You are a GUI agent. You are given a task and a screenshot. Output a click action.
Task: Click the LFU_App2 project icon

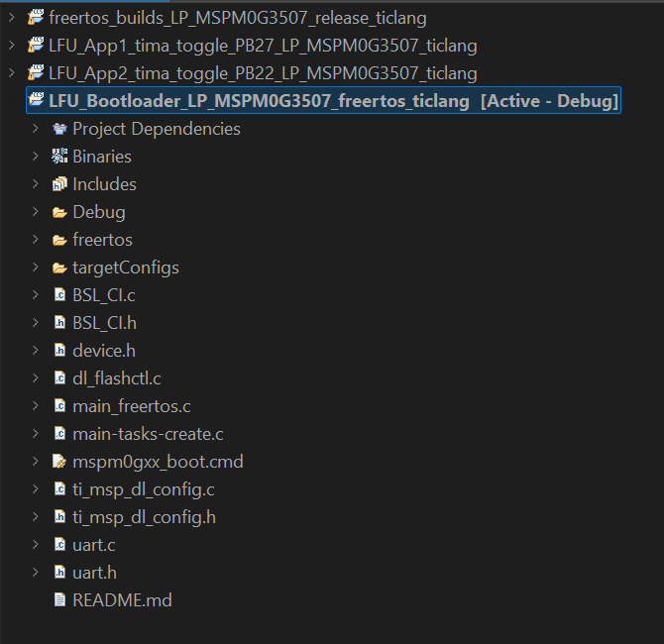[x=36, y=73]
